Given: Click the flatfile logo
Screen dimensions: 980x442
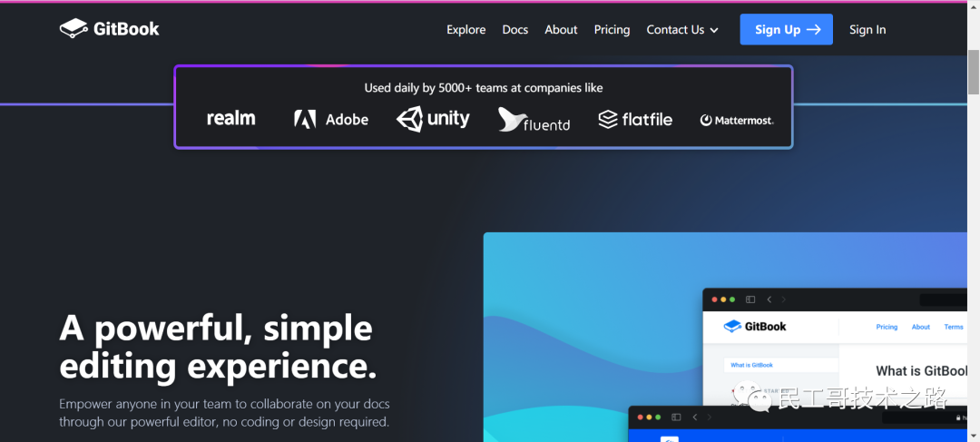Looking at the screenshot, I should click(x=635, y=119).
